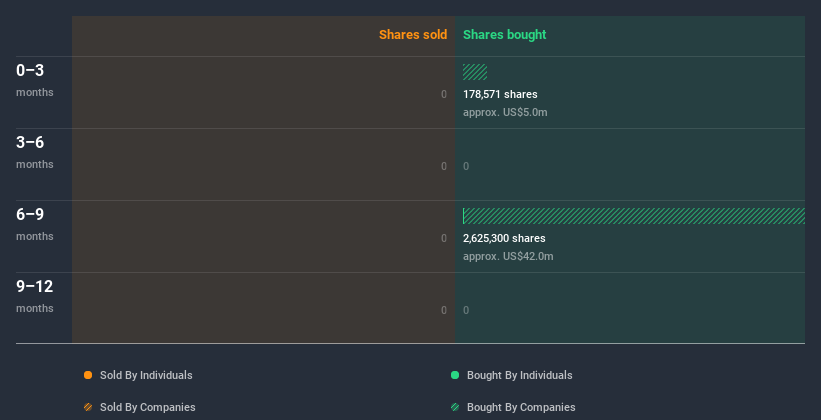
Task: Click the Bought By Companies striped green icon
Action: coord(455,407)
